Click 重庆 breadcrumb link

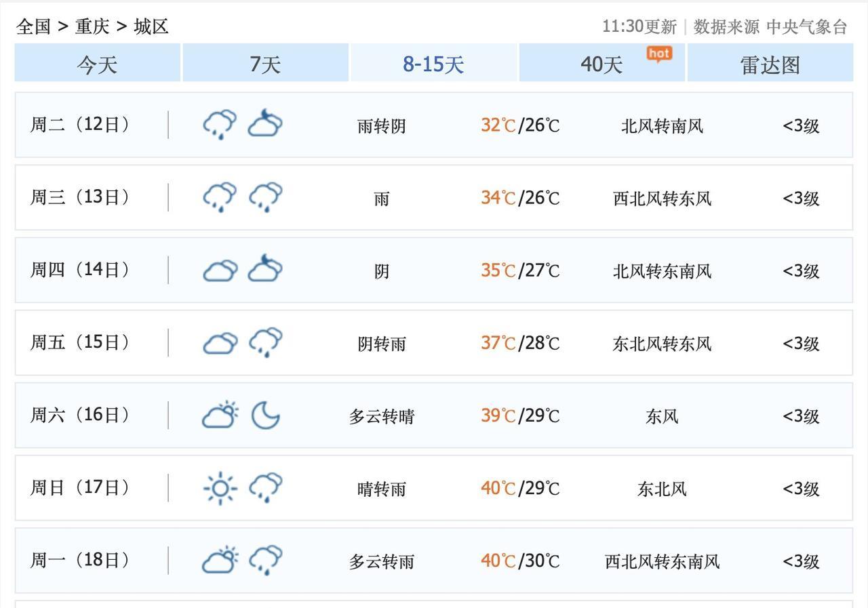point(92,26)
